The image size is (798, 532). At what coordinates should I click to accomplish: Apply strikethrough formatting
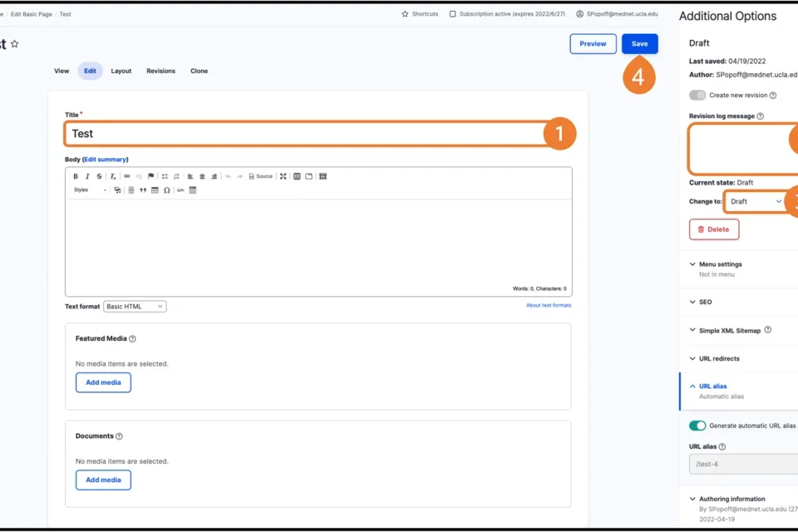tap(99, 176)
